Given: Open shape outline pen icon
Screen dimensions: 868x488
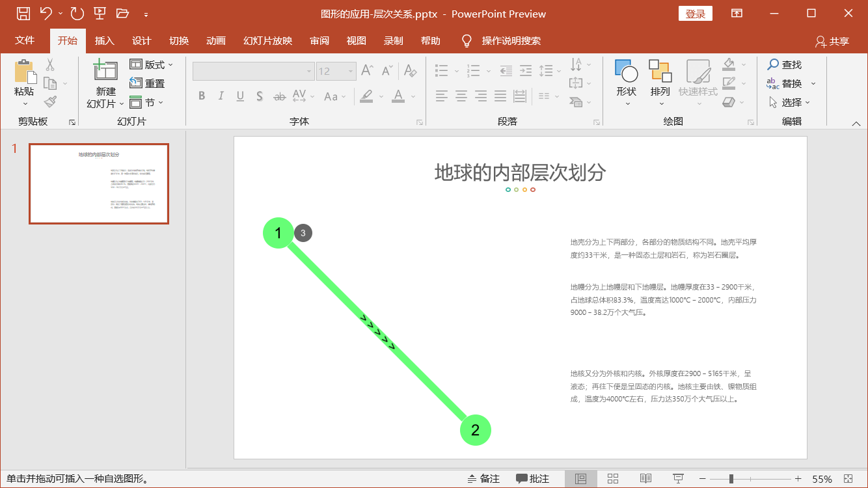Looking at the screenshot, I should (729, 83).
